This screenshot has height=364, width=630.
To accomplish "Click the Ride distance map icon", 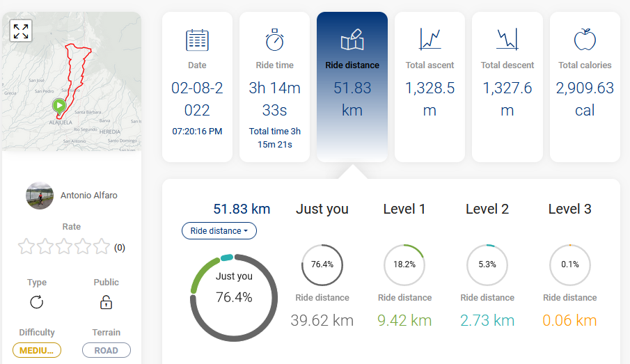I will [x=352, y=40].
